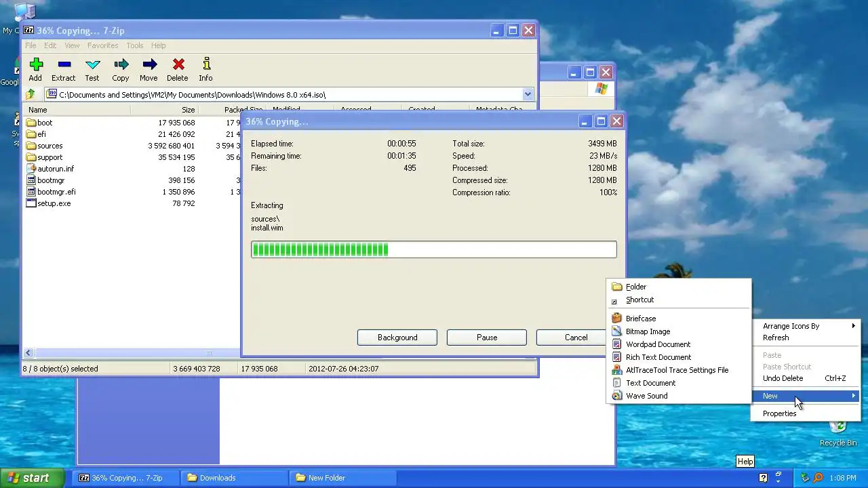Viewport: 868px width, 488px height.
Task: Open the 7-Zip Favorites menu
Action: tap(102, 45)
